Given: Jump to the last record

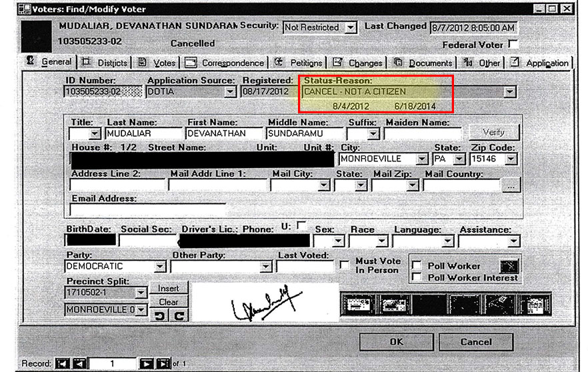Looking at the screenshot, I should [x=163, y=363].
